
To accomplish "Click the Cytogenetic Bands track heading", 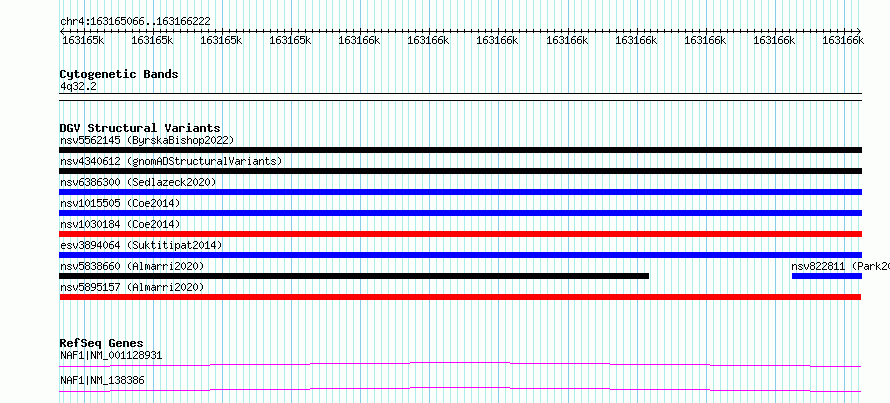I will coord(119,74).
